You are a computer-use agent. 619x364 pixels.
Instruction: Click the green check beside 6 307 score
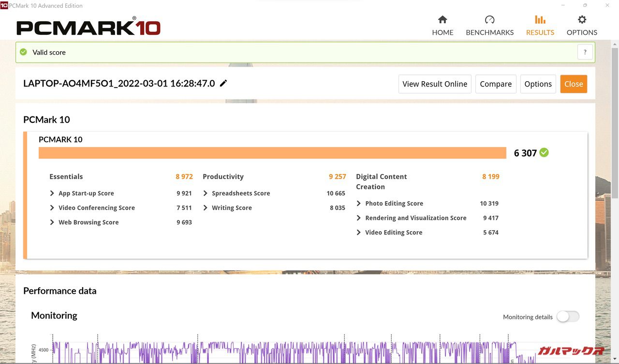544,153
